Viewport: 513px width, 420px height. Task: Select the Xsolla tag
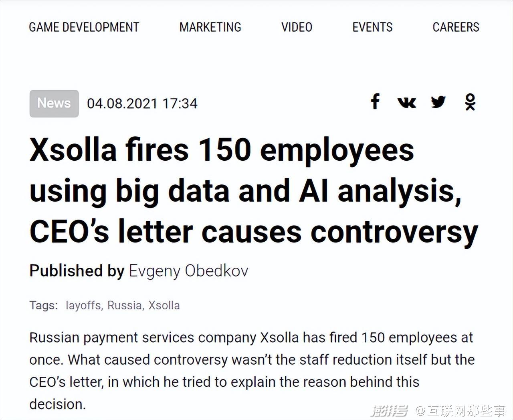coord(164,305)
